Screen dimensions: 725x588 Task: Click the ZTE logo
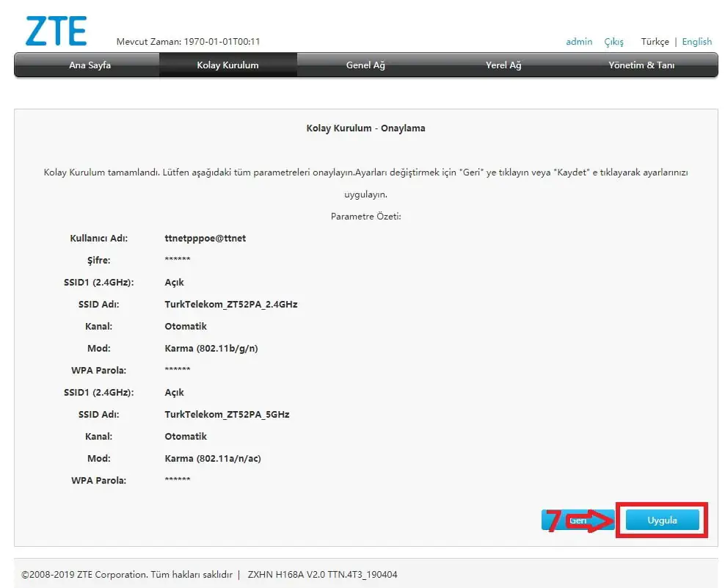[x=56, y=31]
